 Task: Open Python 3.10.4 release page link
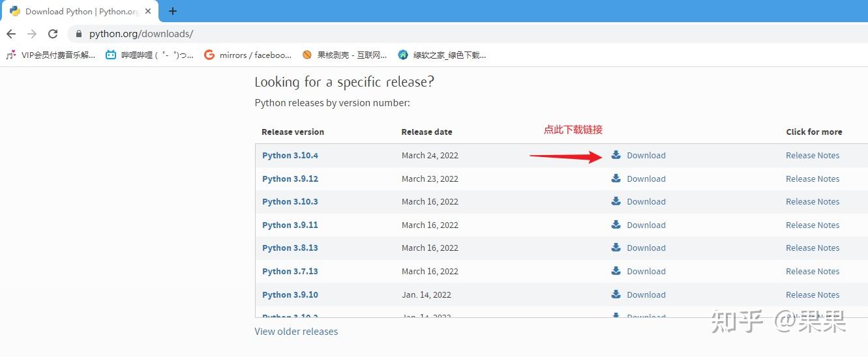290,156
